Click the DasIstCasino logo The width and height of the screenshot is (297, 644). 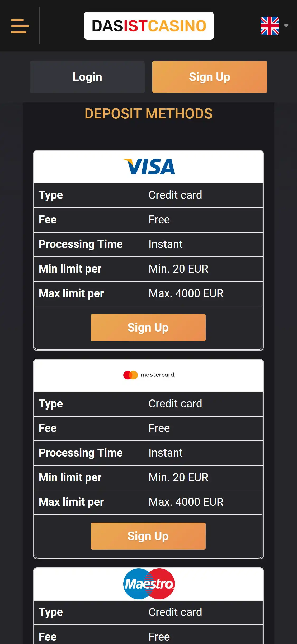point(149,26)
